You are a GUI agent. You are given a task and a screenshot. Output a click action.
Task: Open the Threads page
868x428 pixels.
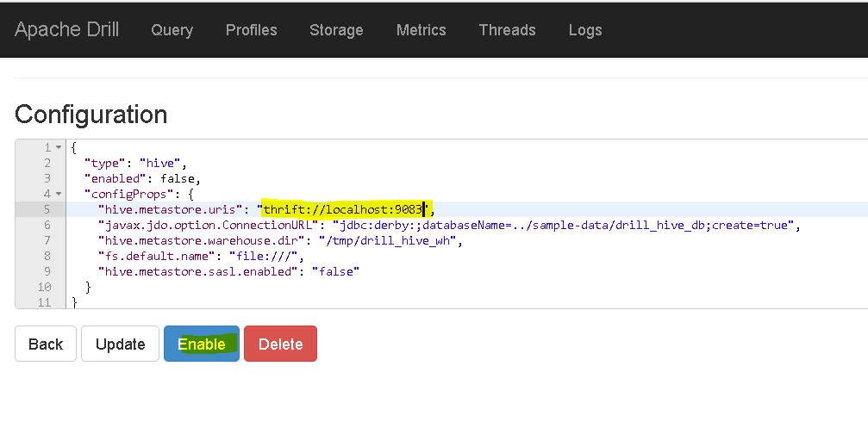coord(507,30)
